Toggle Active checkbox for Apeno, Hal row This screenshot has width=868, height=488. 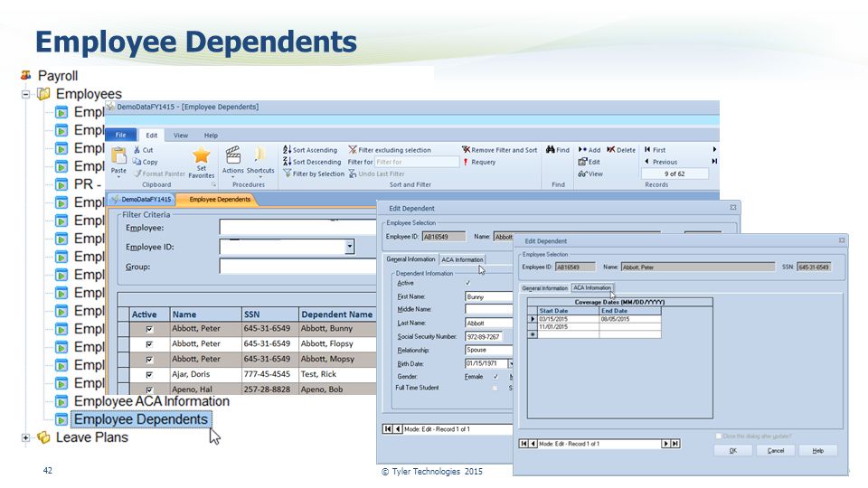pyautogui.click(x=149, y=389)
